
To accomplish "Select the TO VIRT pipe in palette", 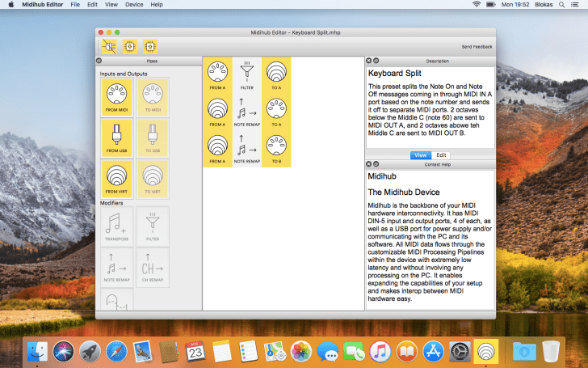I will pos(153,179).
